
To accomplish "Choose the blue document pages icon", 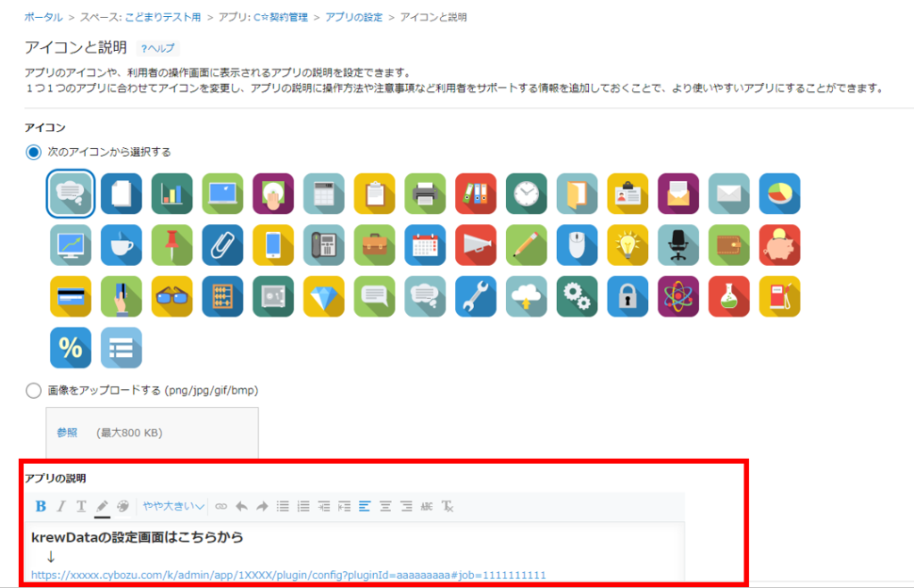I will [x=121, y=194].
